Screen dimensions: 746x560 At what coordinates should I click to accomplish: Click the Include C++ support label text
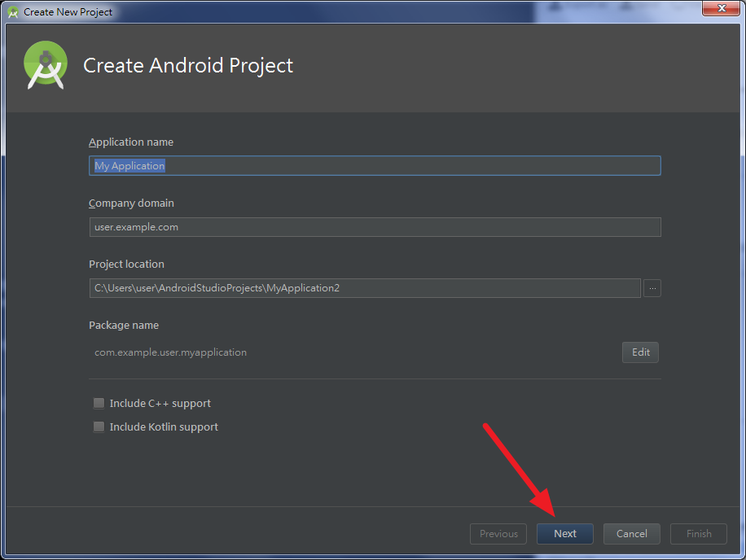point(160,403)
